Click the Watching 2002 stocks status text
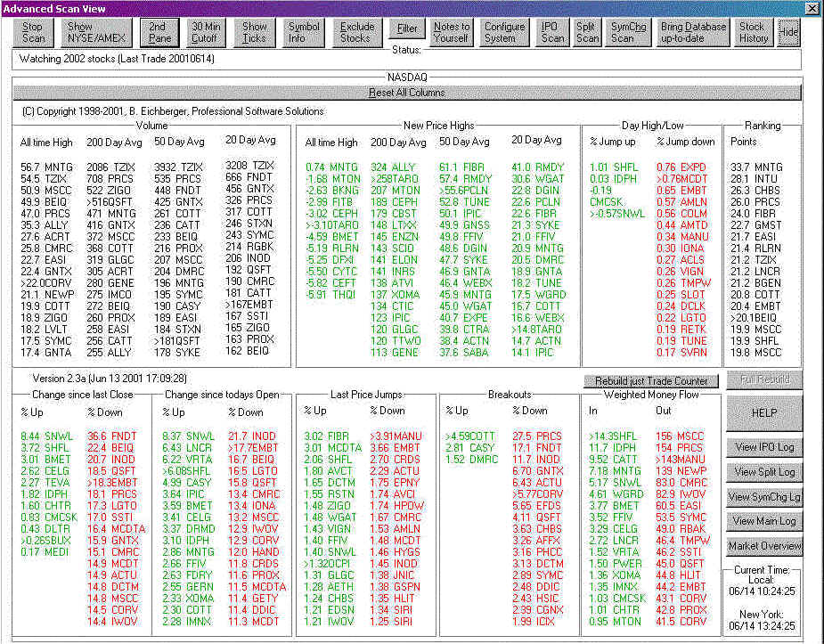Viewport: 824px width, 644px height. [x=117, y=59]
